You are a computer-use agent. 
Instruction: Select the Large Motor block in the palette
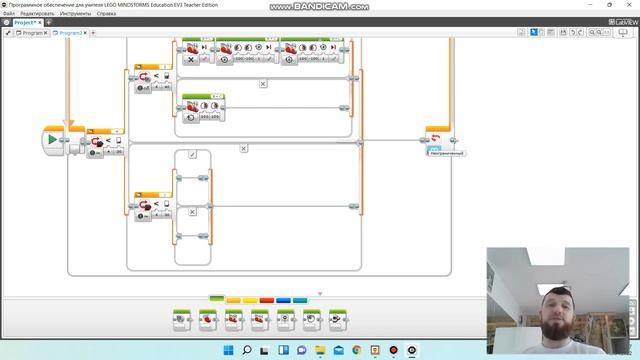(207, 320)
